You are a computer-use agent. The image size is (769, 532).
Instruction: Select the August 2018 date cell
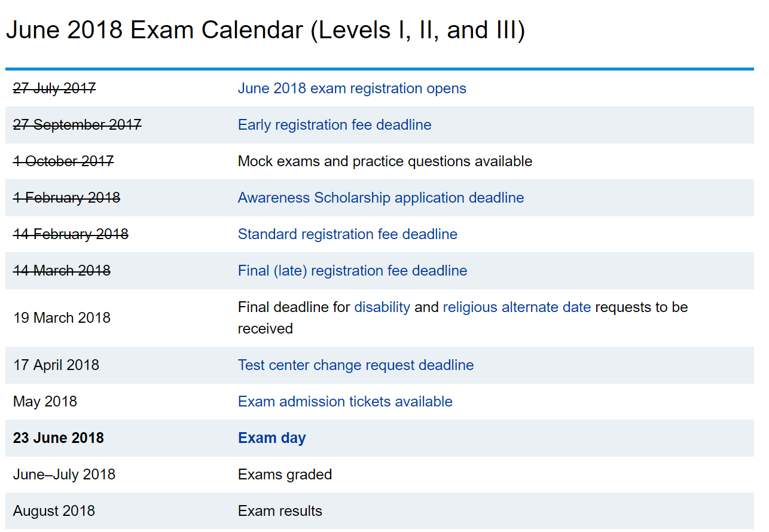point(54,511)
